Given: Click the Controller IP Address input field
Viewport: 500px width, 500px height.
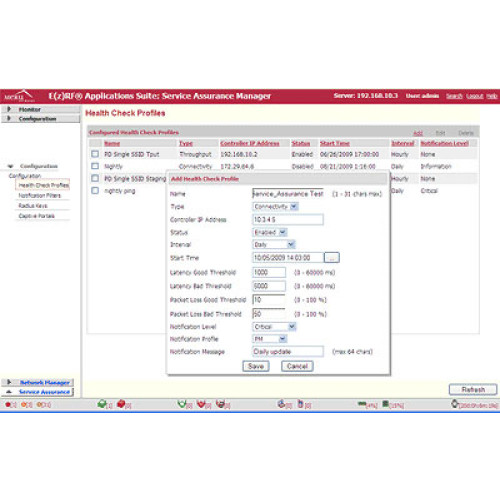Looking at the screenshot, I should coord(288,219).
